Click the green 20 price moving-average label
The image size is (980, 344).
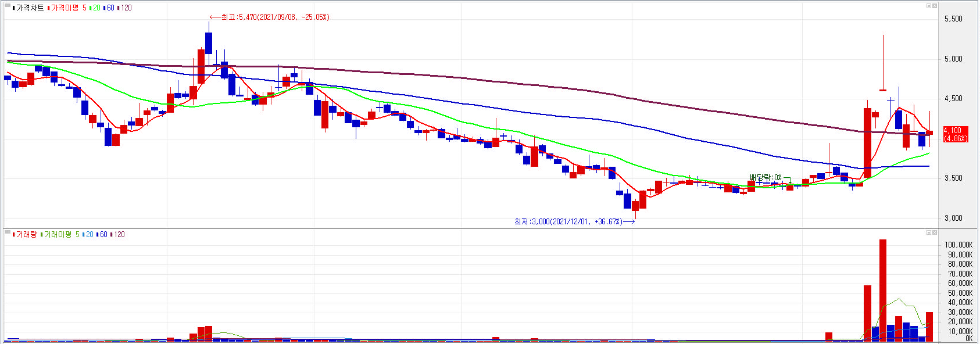tap(96, 8)
